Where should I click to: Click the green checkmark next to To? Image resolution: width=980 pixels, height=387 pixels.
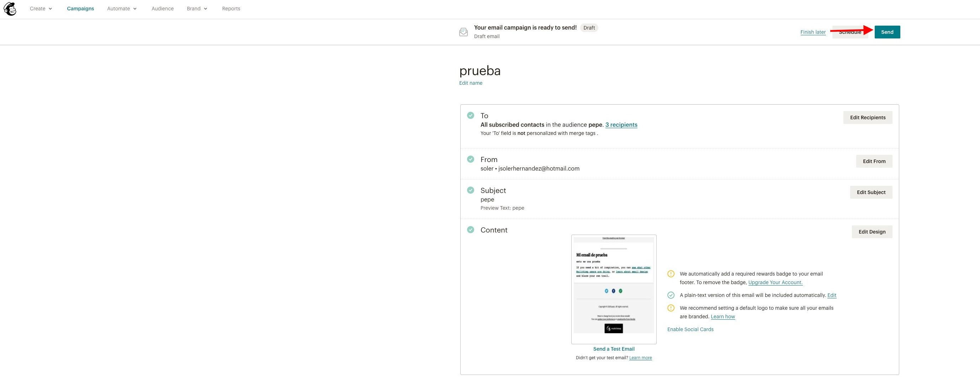(471, 115)
